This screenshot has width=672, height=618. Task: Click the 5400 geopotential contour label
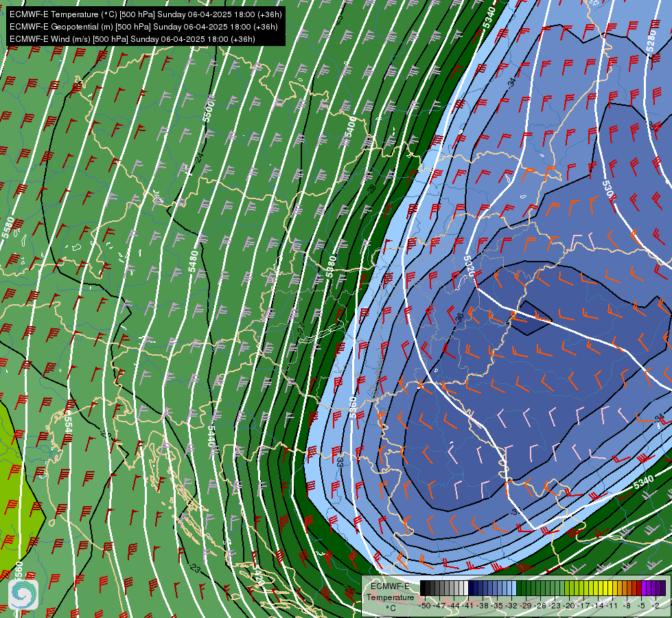[351, 126]
